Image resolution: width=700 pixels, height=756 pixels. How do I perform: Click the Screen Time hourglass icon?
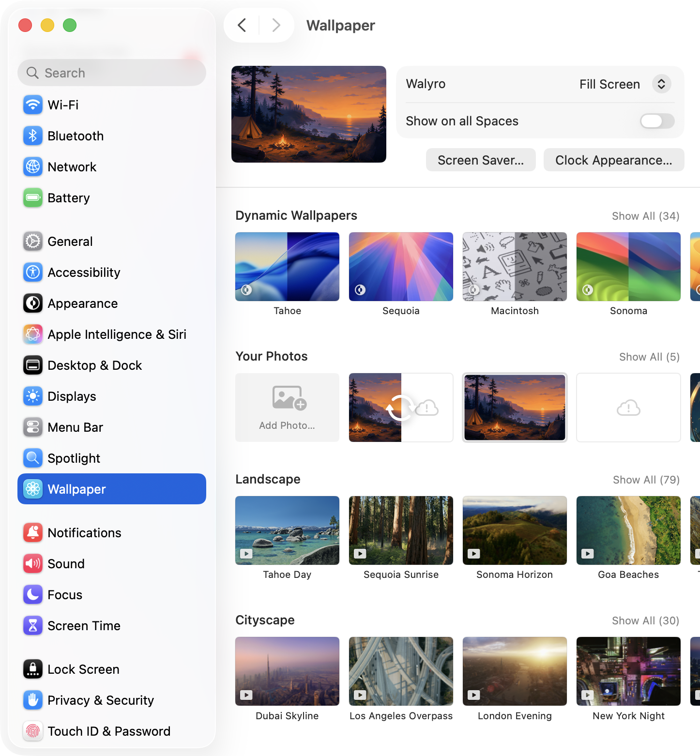click(x=33, y=625)
